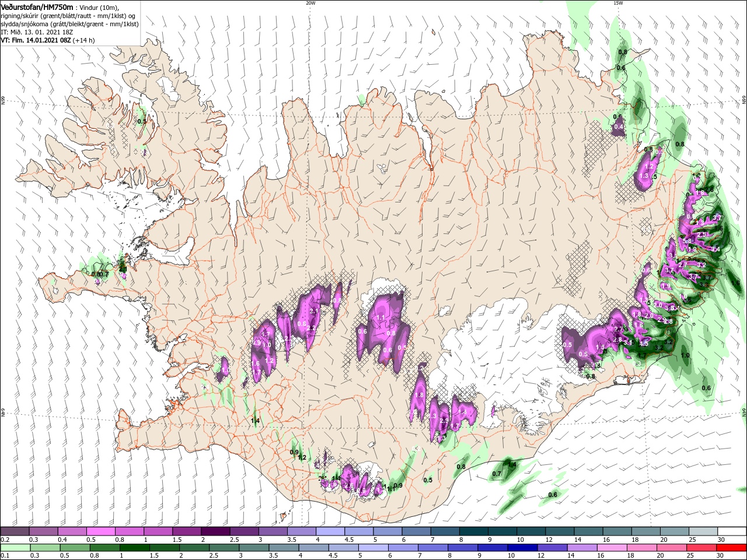Pick snow scale swatch 2.5–3
The height and width of the screenshot is (560, 747).
(244, 531)
